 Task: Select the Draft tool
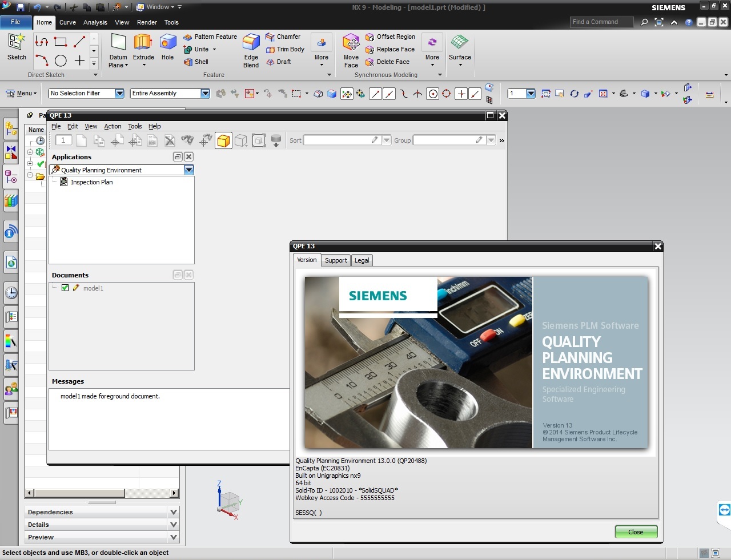point(279,62)
